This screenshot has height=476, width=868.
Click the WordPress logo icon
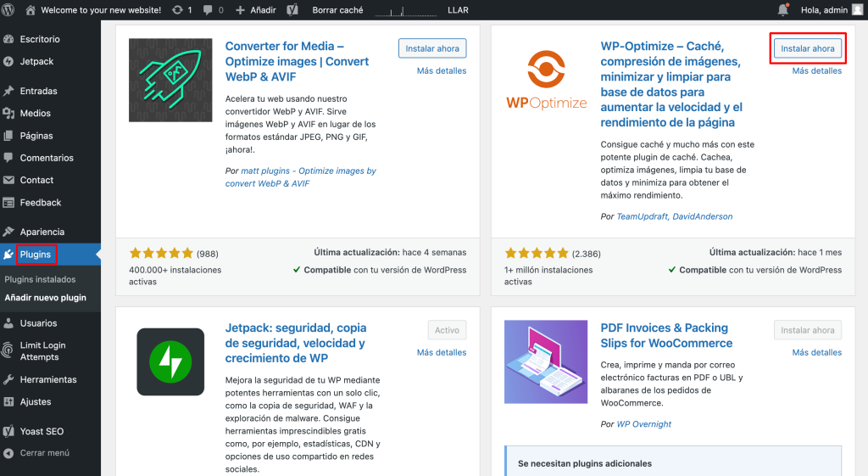coord(8,10)
